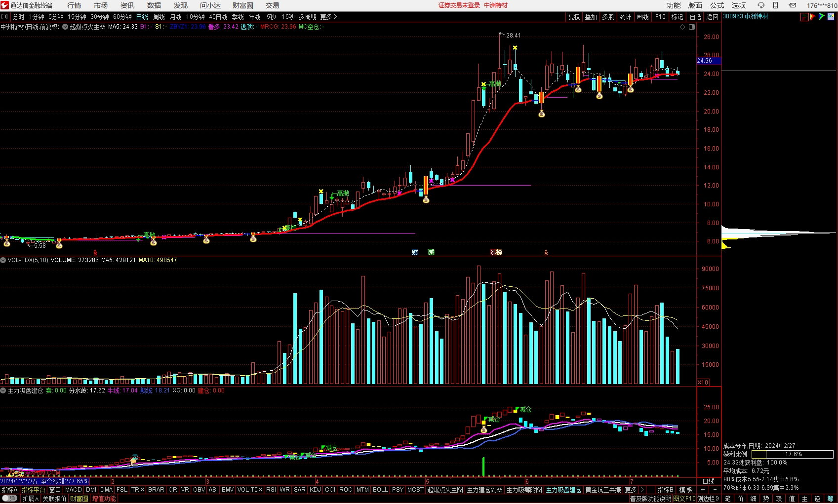Click the minus zoom-out button near 日线
This screenshot has width=838, height=504.
[715, 490]
